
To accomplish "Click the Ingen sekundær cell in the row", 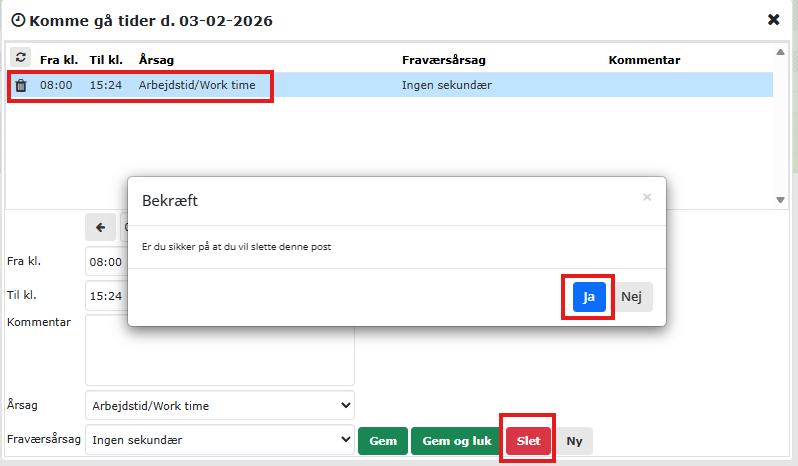I will 446,85.
